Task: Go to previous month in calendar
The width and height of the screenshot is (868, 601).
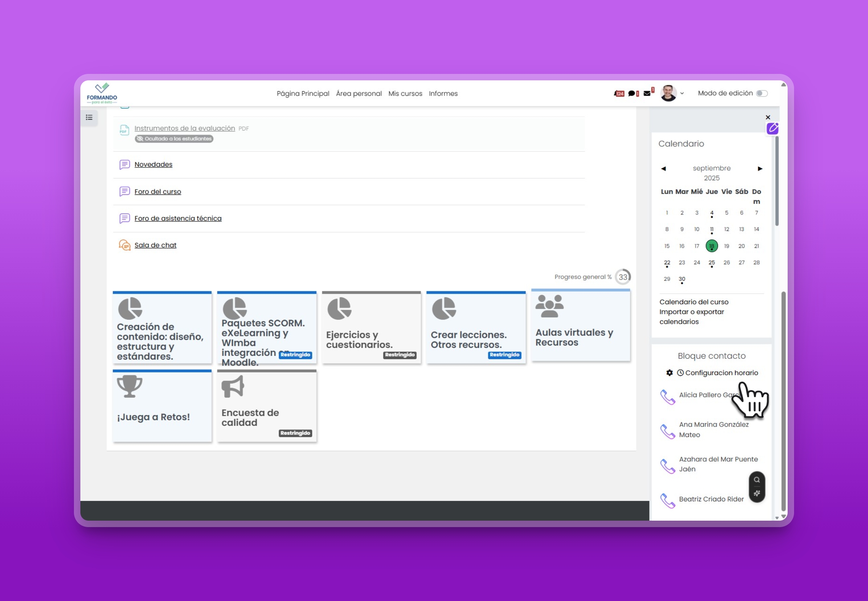Action: tap(663, 169)
